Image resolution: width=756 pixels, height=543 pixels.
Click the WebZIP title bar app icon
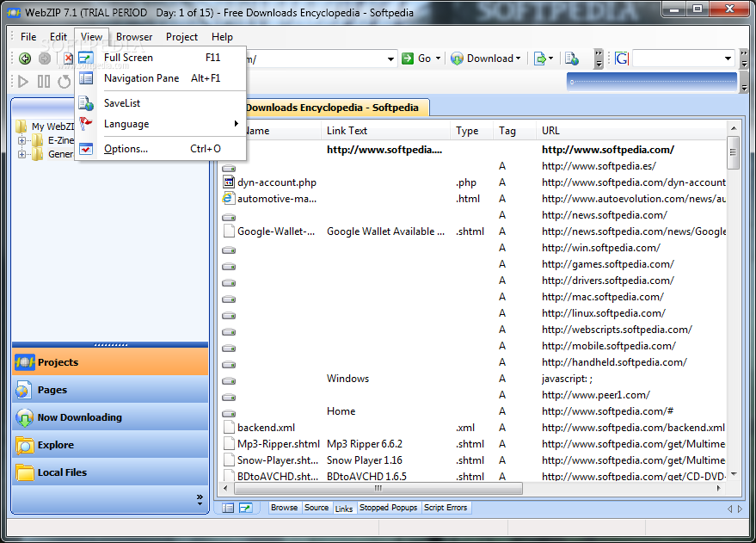(14, 13)
